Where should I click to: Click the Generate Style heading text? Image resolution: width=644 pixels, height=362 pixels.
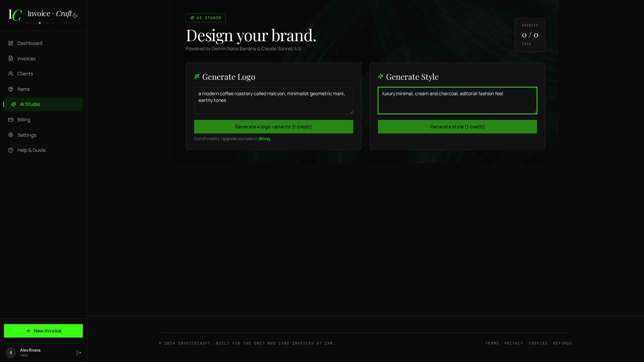pyautogui.click(x=412, y=77)
